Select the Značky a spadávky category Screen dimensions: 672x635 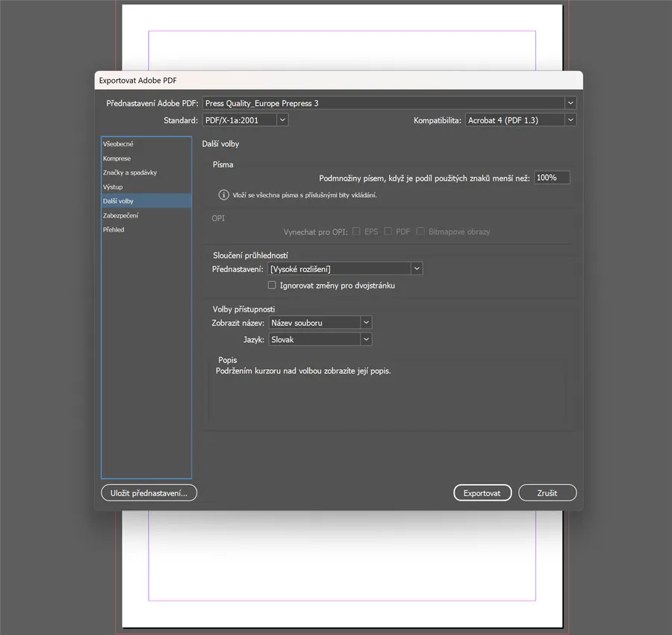tap(146, 173)
